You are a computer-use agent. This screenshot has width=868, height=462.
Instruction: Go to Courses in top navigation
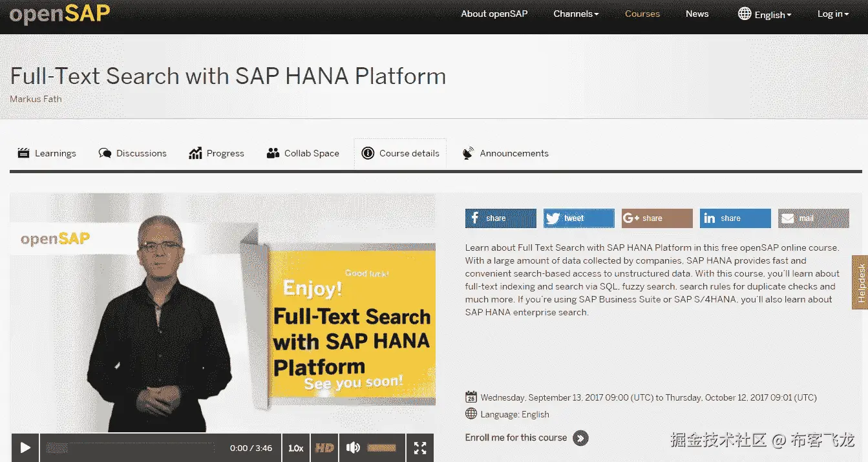[642, 14]
